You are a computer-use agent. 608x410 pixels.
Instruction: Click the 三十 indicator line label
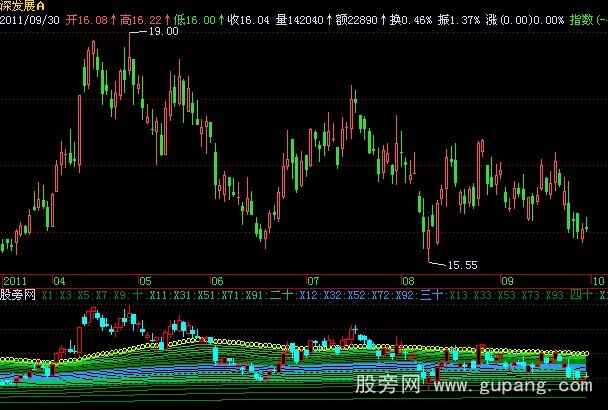[x=431, y=296]
